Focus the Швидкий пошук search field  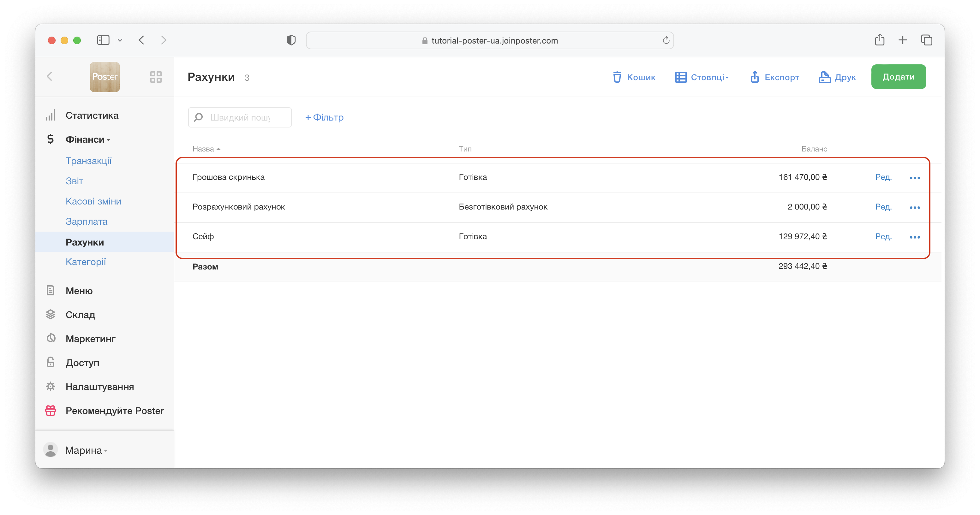pos(240,117)
